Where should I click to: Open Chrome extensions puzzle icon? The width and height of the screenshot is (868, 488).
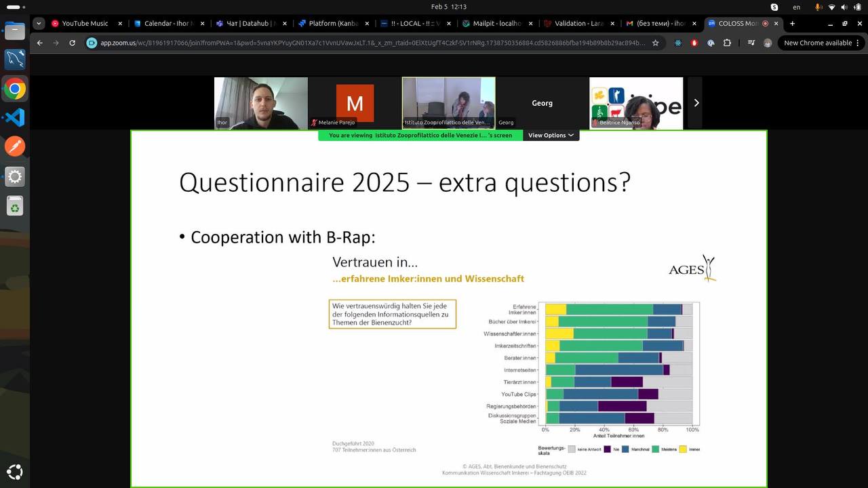pos(727,43)
